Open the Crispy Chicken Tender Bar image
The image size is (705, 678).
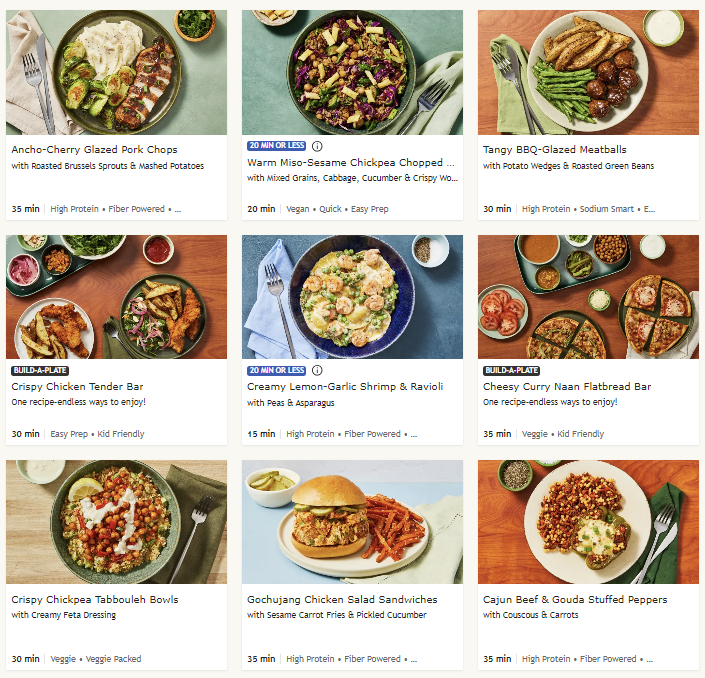click(x=116, y=297)
